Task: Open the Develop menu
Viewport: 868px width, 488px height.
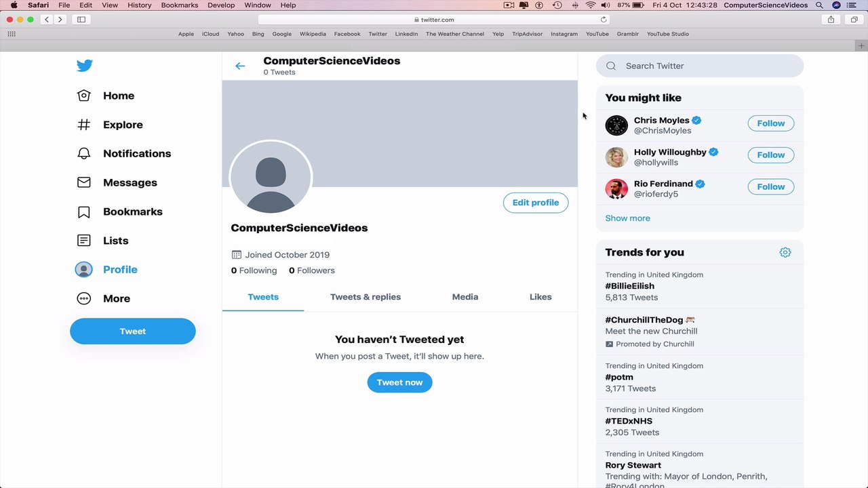Action: (221, 5)
